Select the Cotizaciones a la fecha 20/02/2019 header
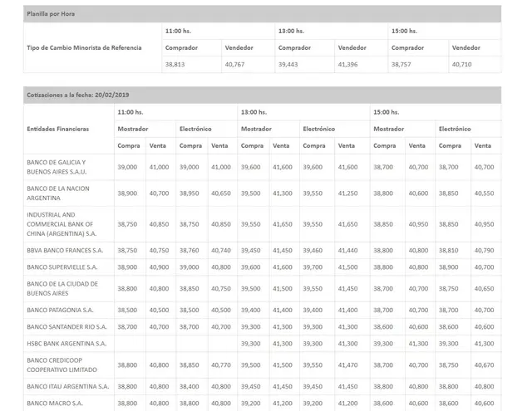This screenshot has width=532, height=411. pyautogui.click(x=77, y=95)
